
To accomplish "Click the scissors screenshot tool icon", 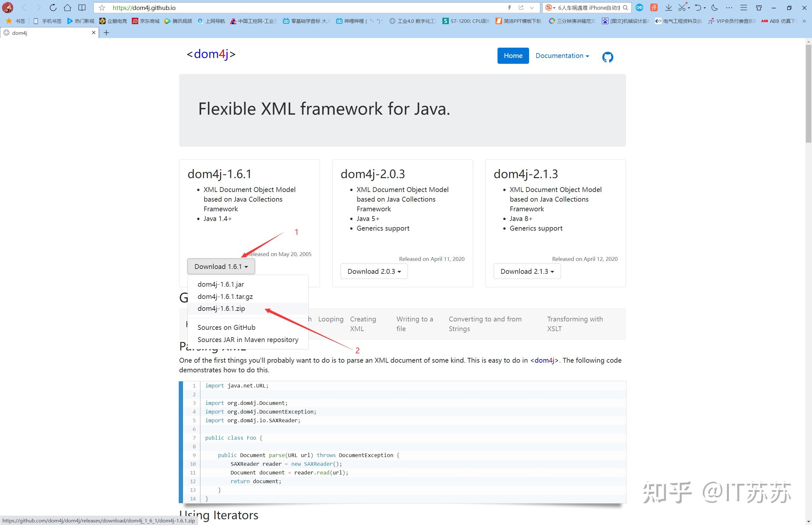I will click(682, 7).
